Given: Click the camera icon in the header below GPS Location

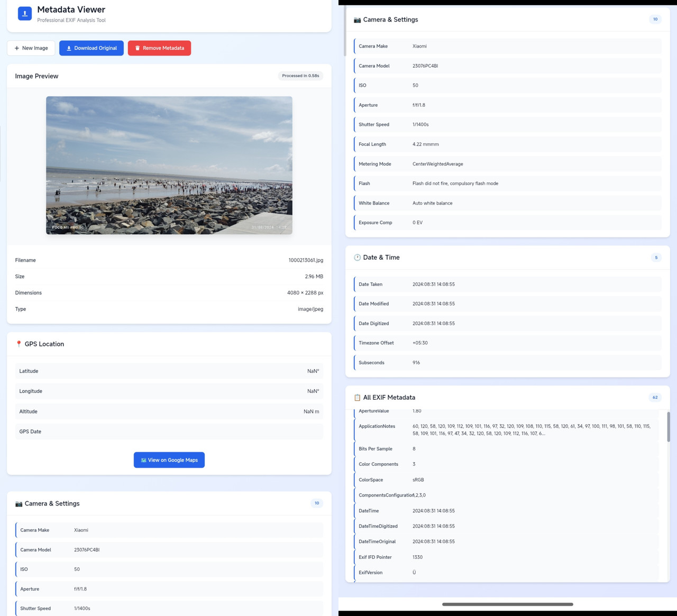Looking at the screenshot, I should 19,504.
